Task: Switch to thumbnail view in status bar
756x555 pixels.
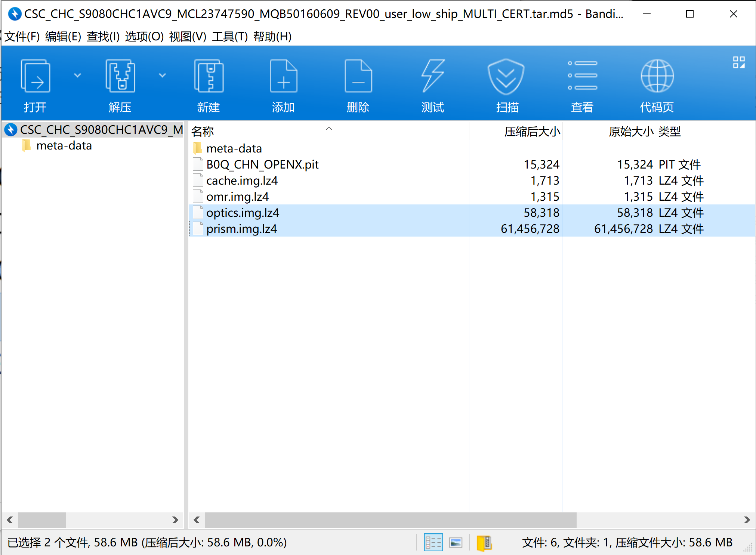Action: pos(456,542)
